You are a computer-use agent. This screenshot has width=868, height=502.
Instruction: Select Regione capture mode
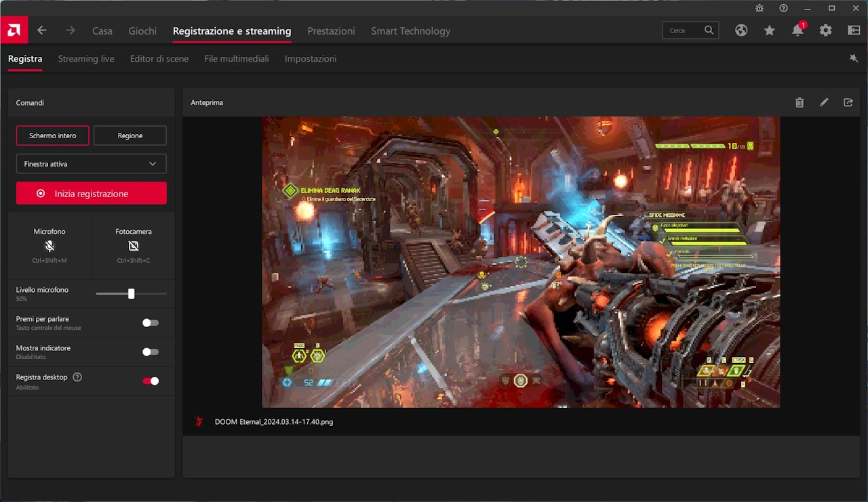pyautogui.click(x=130, y=135)
